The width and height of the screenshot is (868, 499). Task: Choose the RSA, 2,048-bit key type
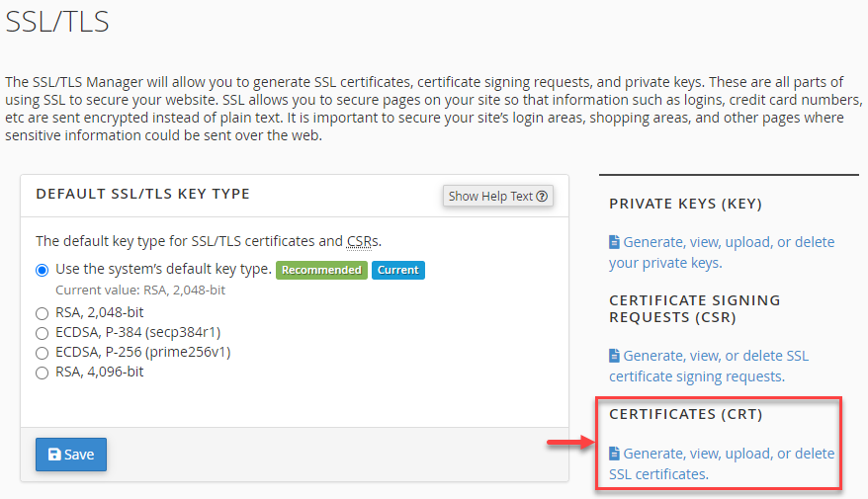(43, 313)
